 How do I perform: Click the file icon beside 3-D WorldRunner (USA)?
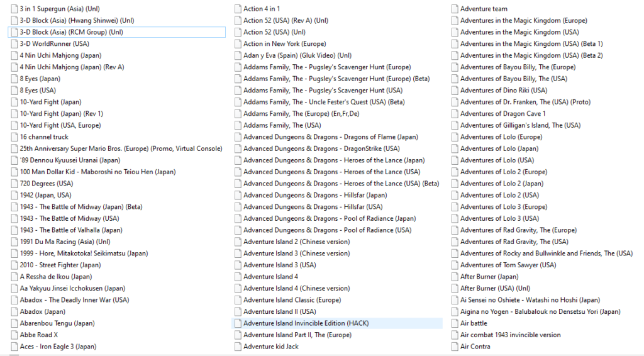click(x=14, y=44)
